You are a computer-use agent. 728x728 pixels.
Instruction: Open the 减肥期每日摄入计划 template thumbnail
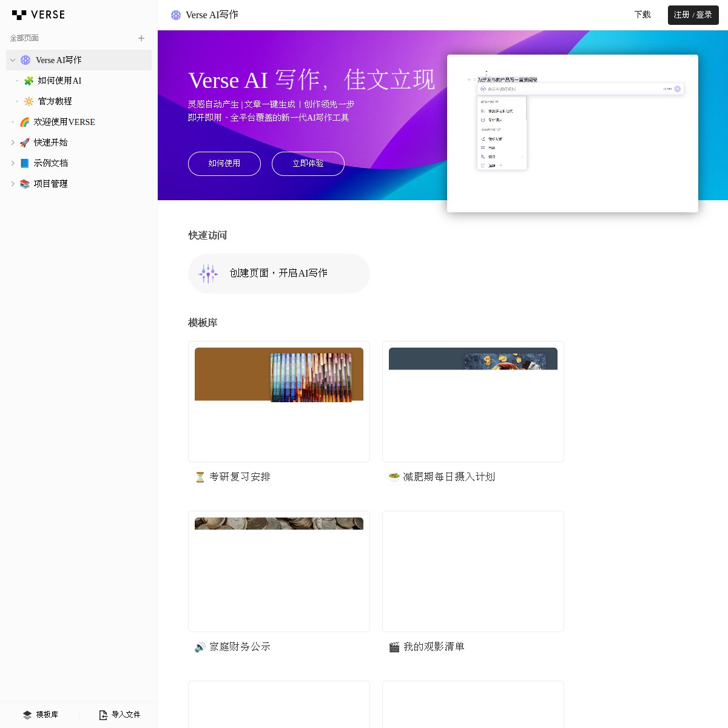(x=473, y=402)
